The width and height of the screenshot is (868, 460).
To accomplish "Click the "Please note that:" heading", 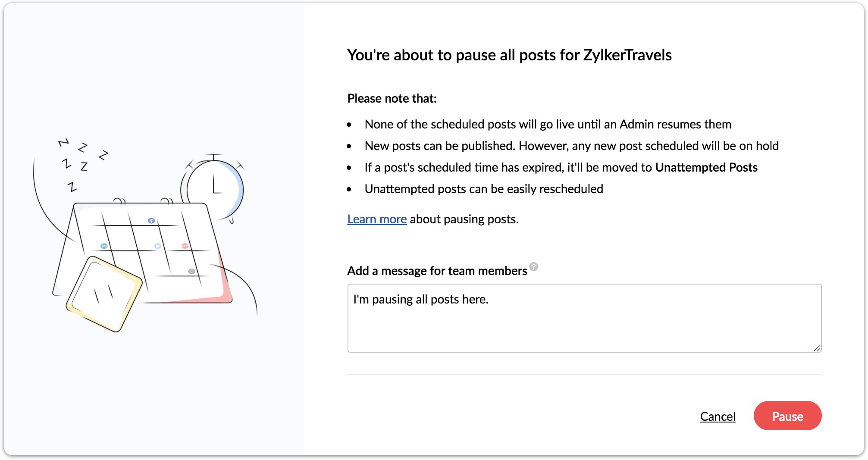I will (x=392, y=99).
